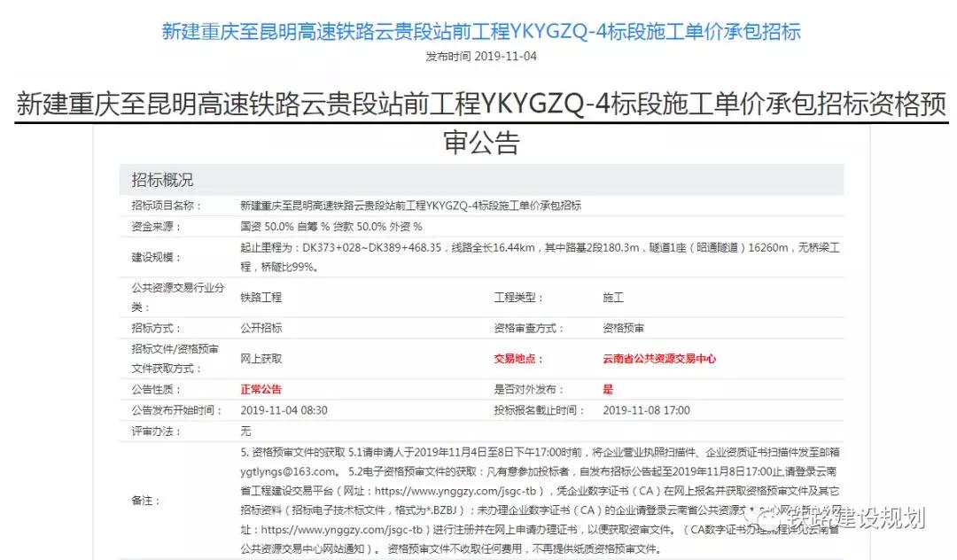This screenshot has height=560, width=957.
Task: Click the red 云南省公共资源交易中心 text
Action: [659, 358]
